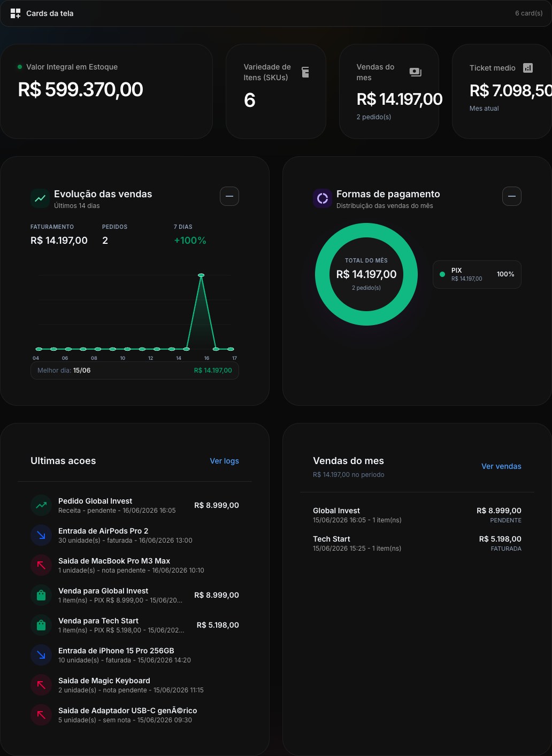Click the chart peak point on day 15
The width and height of the screenshot is (552, 756).
point(202,275)
